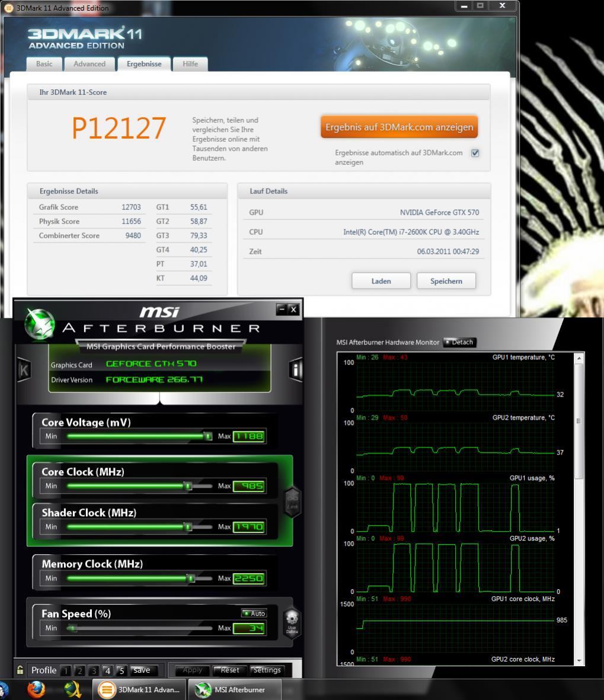Image resolution: width=604 pixels, height=700 pixels.
Task: Click the Physik Score value 11656
Action: pos(131,222)
